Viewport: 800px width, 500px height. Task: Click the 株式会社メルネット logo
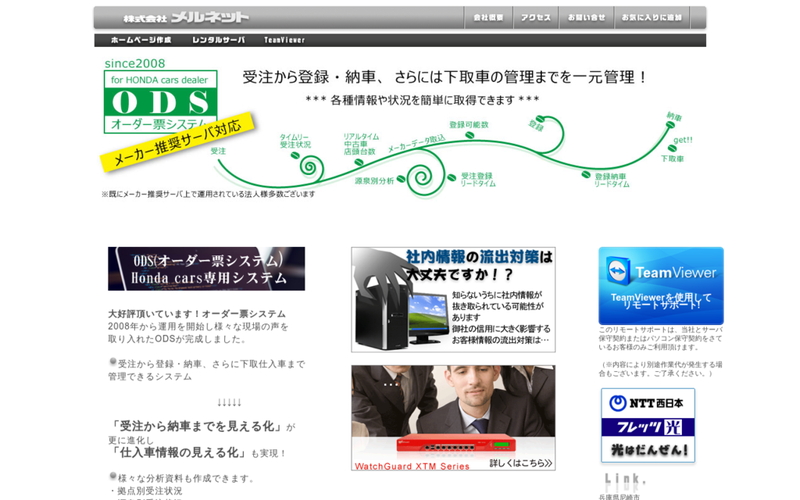coord(186,18)
